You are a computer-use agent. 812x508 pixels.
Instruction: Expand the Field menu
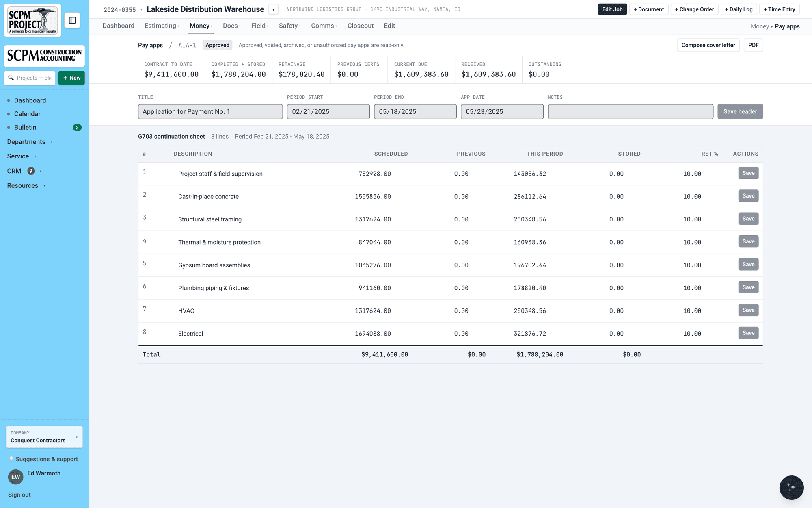coord(260,26)
